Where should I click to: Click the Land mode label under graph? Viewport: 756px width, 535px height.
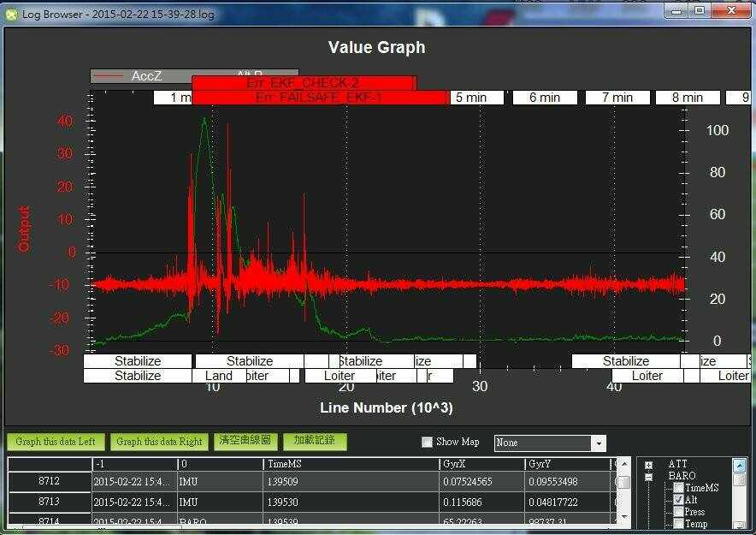tap(219, 376)
